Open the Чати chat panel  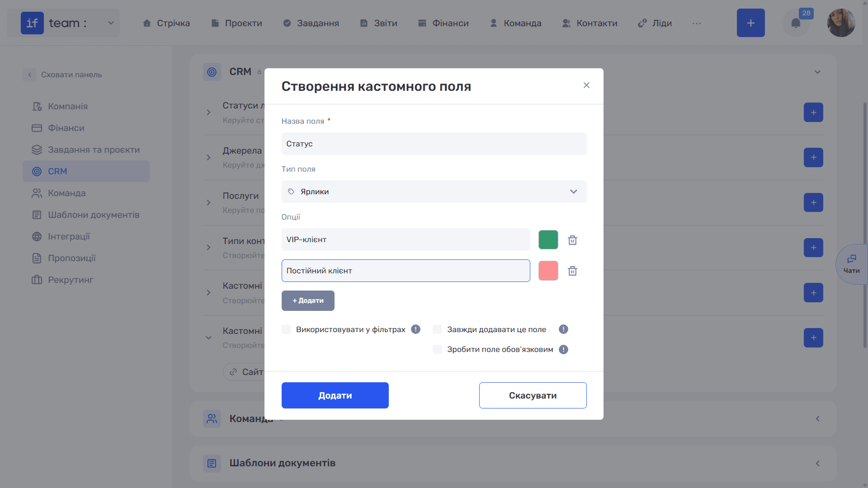(851, 264)
